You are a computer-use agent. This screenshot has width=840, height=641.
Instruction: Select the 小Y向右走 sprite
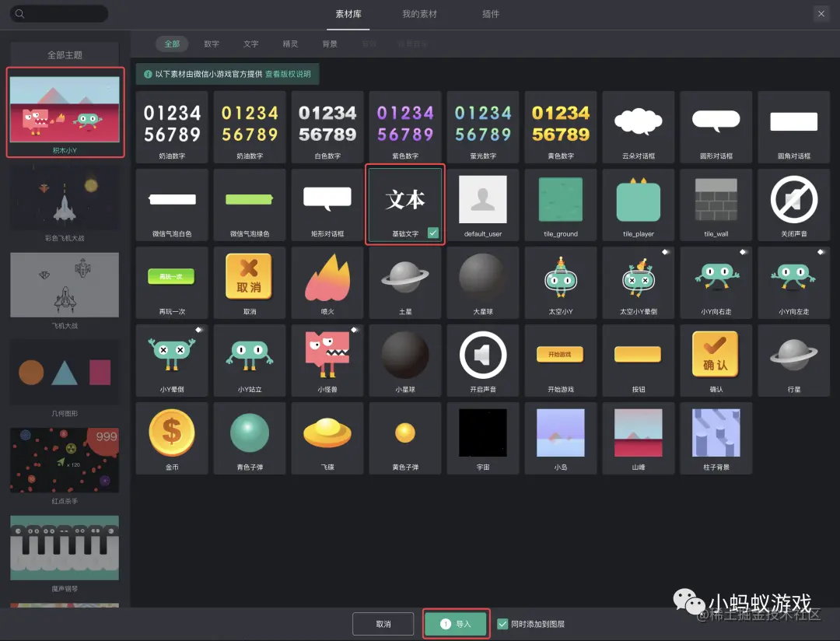point(716,282)
